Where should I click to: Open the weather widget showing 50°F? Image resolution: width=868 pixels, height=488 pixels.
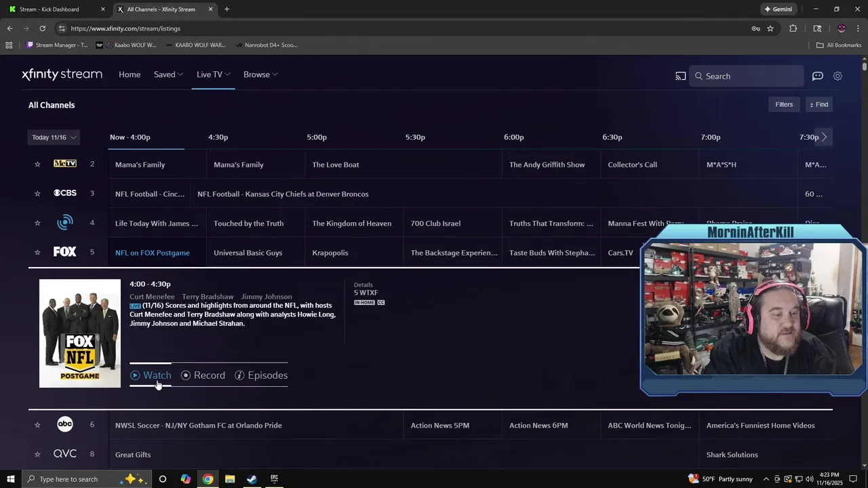[x=720, y=479]
